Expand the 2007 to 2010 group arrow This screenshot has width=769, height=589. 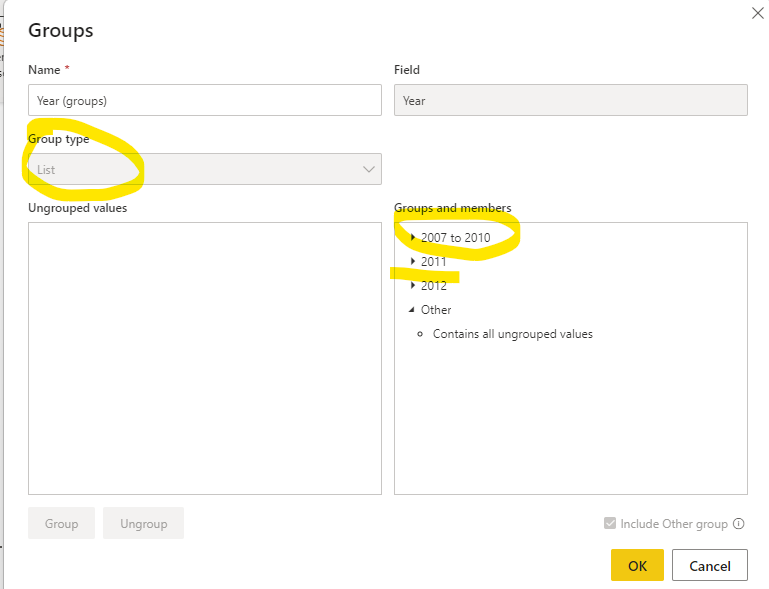412,237
